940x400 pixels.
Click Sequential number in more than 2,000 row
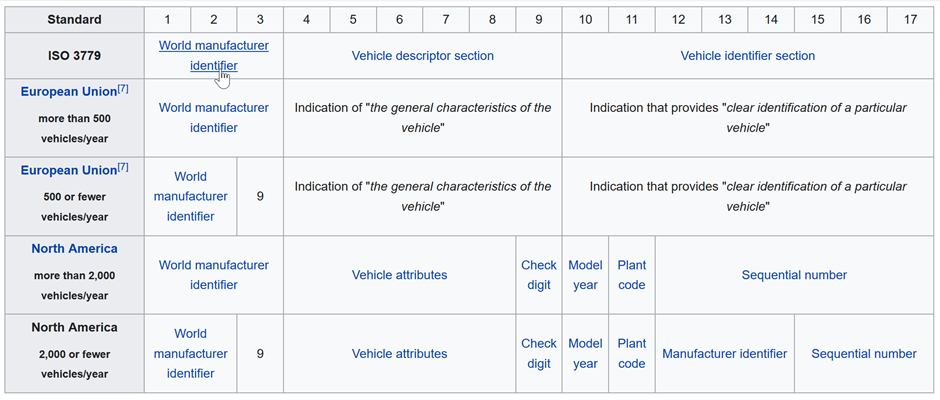[794, 275]
